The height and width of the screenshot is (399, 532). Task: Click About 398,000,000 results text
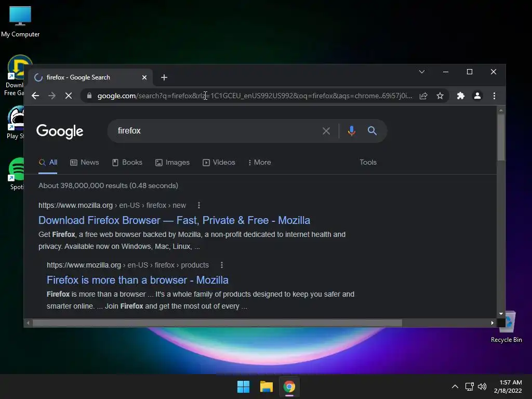point(108,185)
